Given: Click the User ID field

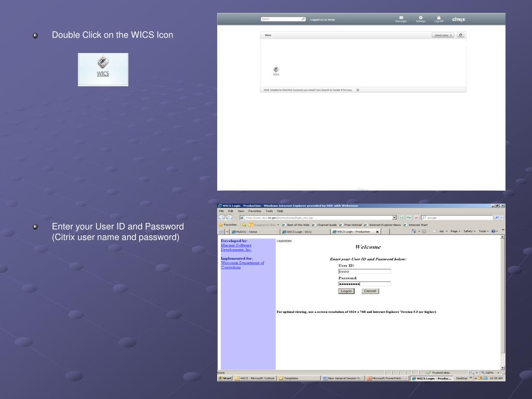Looking at the screenshot, I should pos(364,271).
